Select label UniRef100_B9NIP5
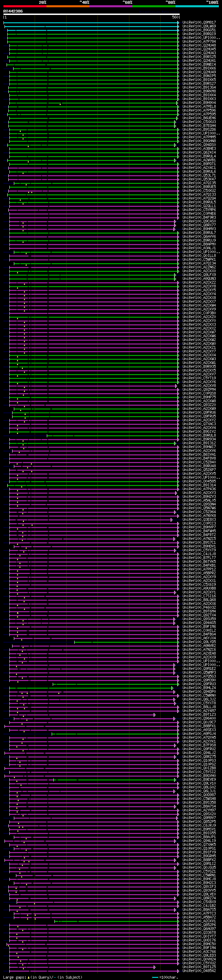The height and width of the screenshot is (980, 222). [x=199, y=76]
